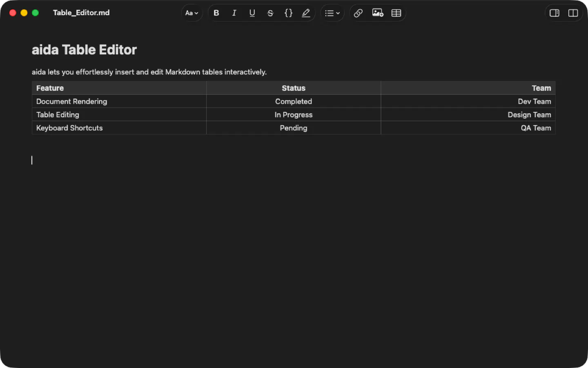
Task: Apply strikethrough formatting
Action: point(270,13)
